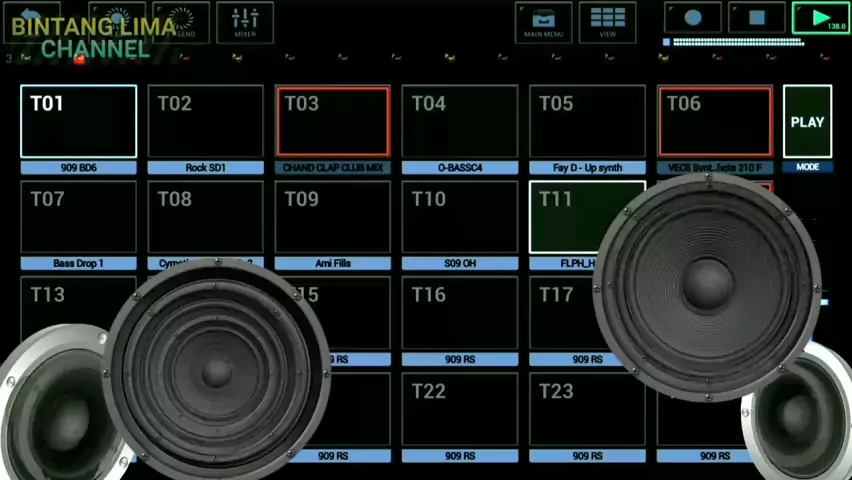Open the Main Menu
Screen dimensions: 852x480
tap(543, 22)
